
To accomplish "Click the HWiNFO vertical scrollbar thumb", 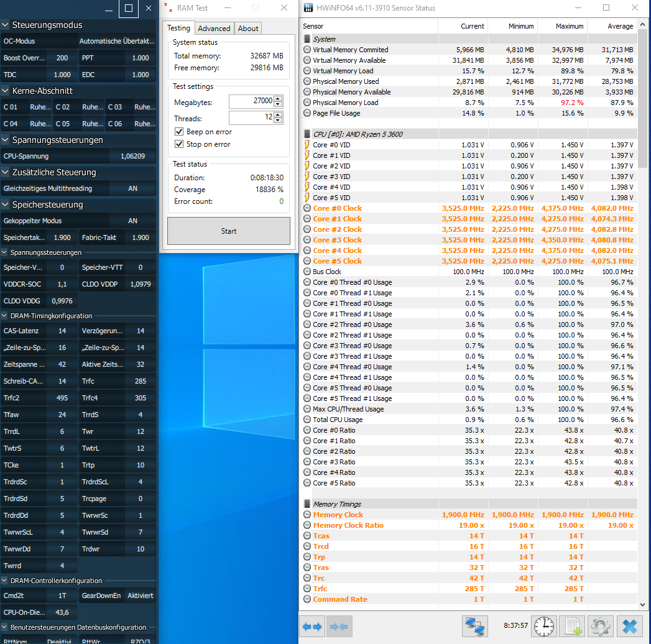I will (x=642, y=99).
